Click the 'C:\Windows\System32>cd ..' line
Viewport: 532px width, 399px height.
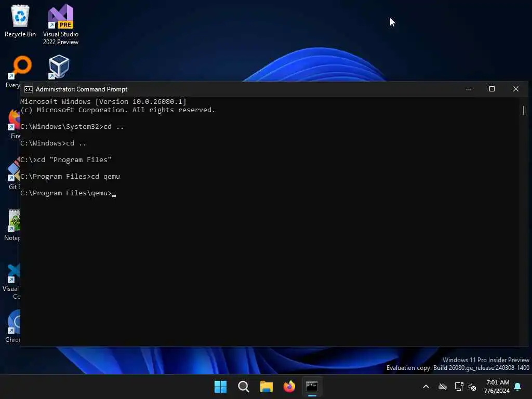tap(72, 127)
